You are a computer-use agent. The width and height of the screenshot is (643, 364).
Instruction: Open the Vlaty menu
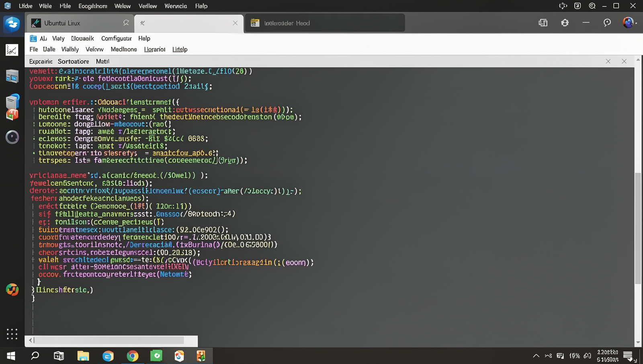58,39
